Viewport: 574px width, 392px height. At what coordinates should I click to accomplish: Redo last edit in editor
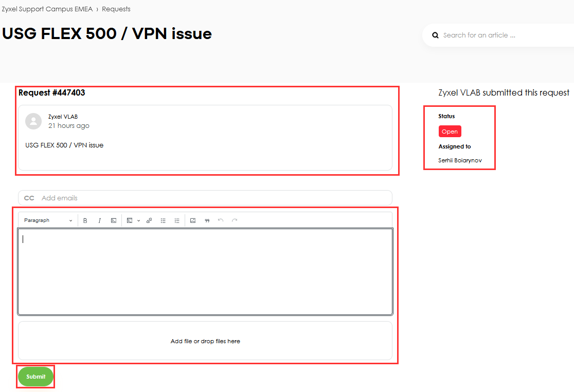tap(235, 220)
